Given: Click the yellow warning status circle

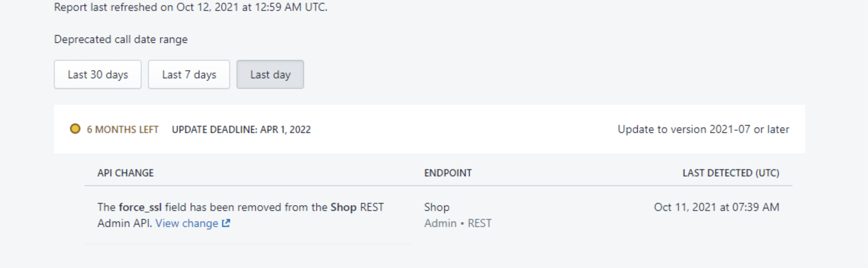Looking at the screenshot, I should point(75,129).
